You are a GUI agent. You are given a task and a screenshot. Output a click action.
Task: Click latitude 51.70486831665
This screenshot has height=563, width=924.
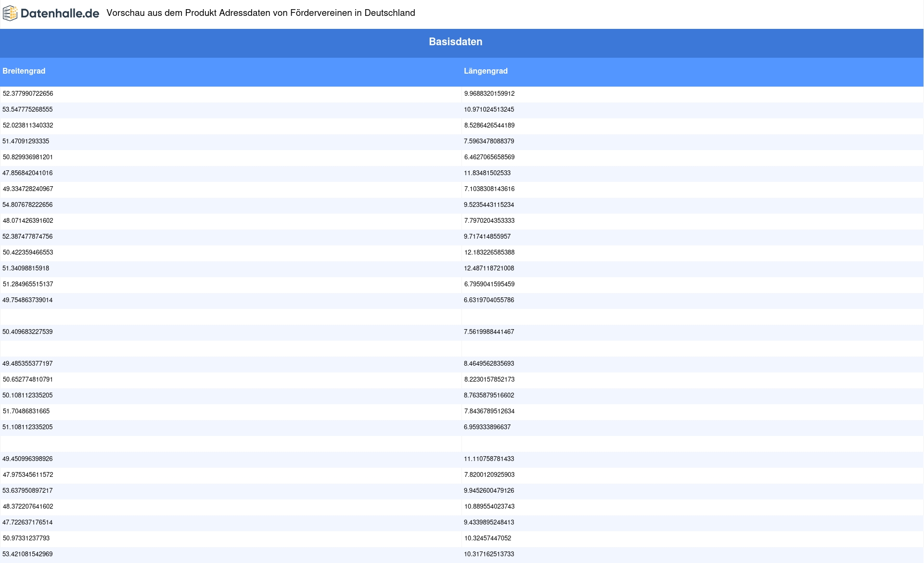pyautogui.click(x=26, y=411)
